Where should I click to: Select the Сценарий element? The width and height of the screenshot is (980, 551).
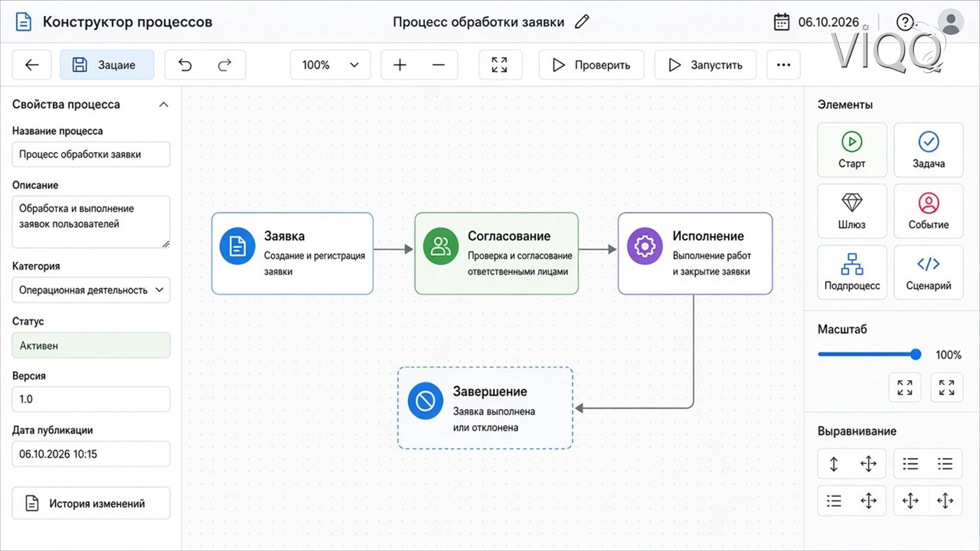928,272
